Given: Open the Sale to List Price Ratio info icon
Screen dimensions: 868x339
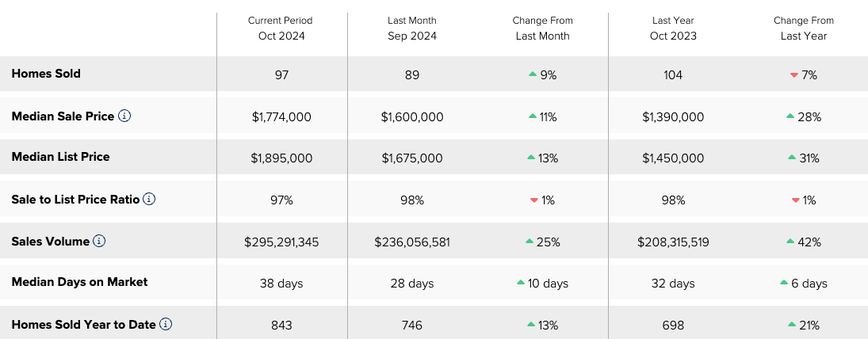Looking at the screenshot, I should click(x=149, y=199).
